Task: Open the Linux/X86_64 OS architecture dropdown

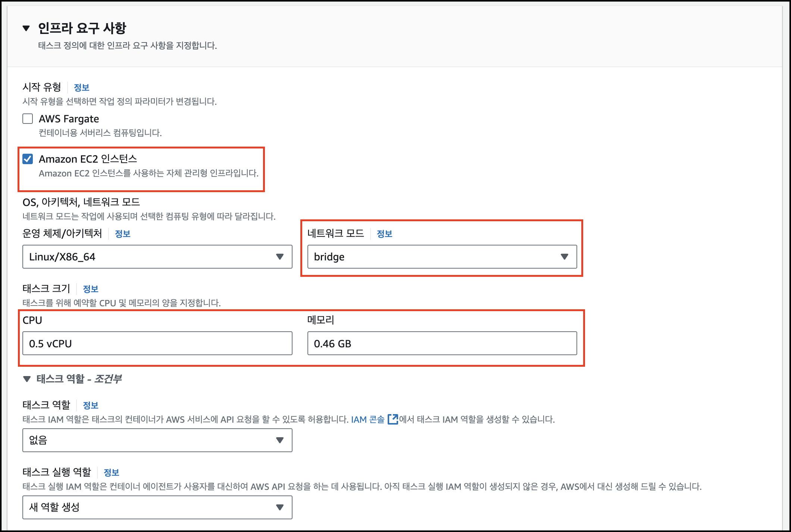Action: click(x=157, y=257)
